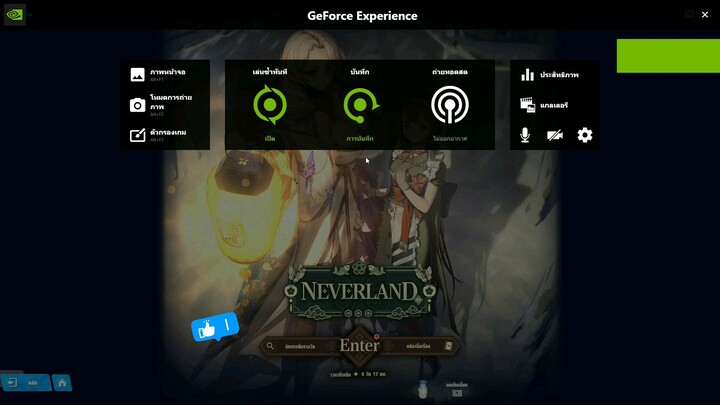Click the NVIDIA logo icon
Screen dimensions: 720x405
click(x=15, y=15)
